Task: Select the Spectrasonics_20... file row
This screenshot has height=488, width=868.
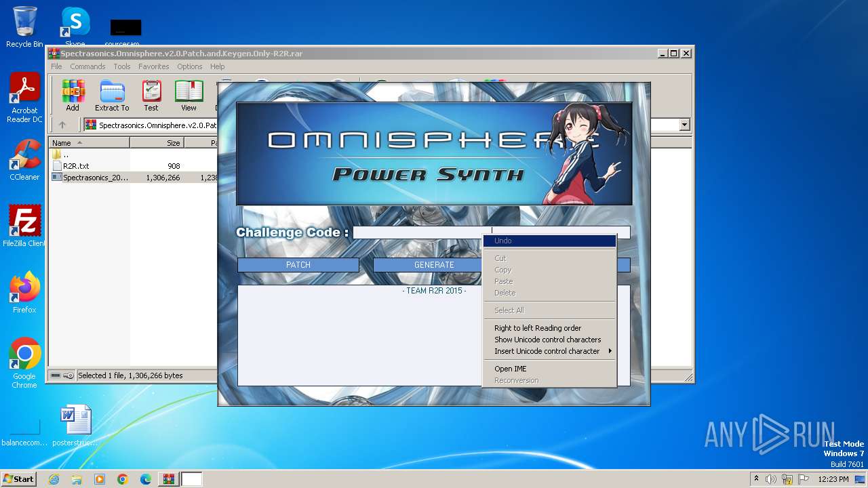Action: click(133, 178)
